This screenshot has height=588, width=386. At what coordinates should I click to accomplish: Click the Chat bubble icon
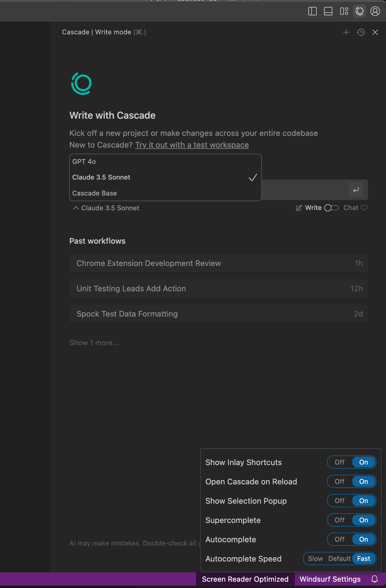pos(364,208)
